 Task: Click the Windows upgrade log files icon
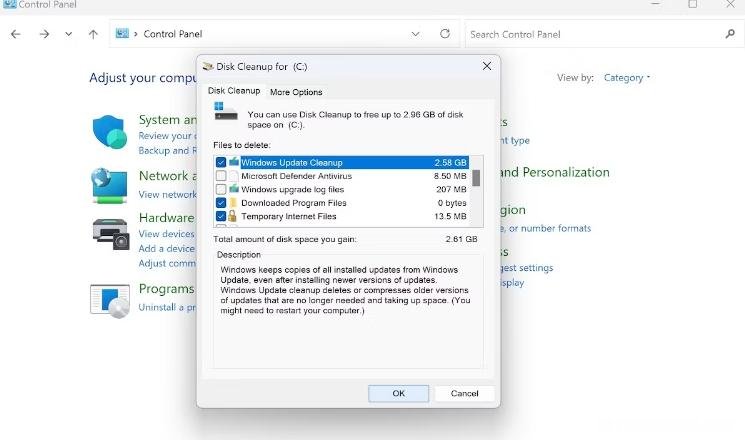click(x=233, y=189)
